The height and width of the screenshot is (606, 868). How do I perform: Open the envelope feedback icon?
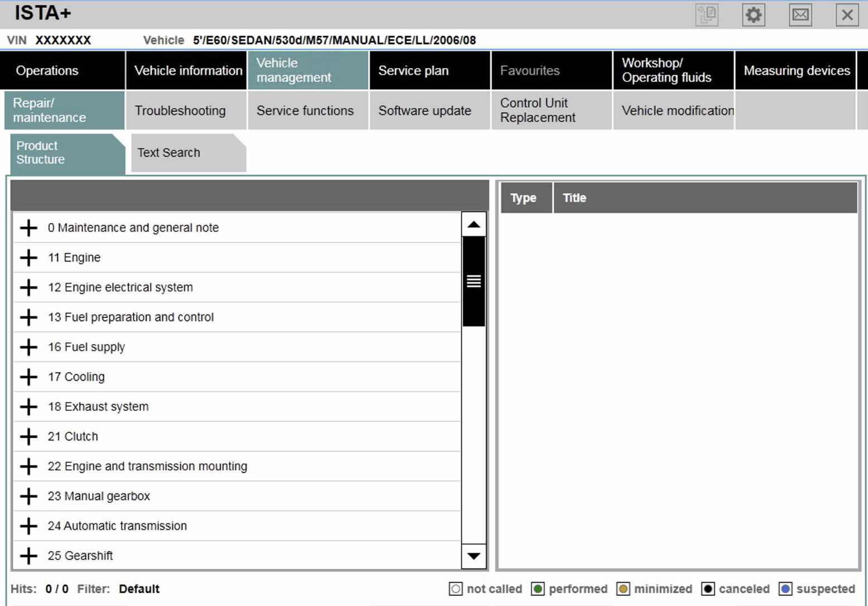pyautogui.click(x=801, y=15)
